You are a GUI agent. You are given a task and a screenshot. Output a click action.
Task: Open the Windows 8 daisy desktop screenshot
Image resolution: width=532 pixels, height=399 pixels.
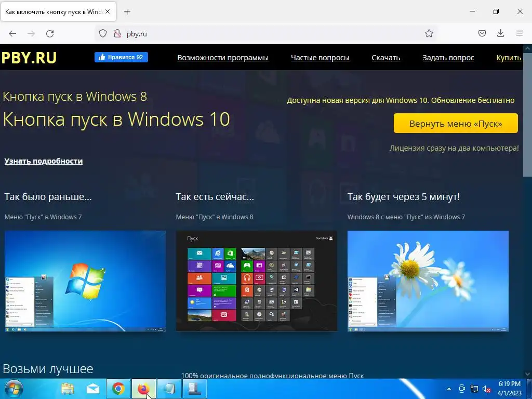coord(428,281)
